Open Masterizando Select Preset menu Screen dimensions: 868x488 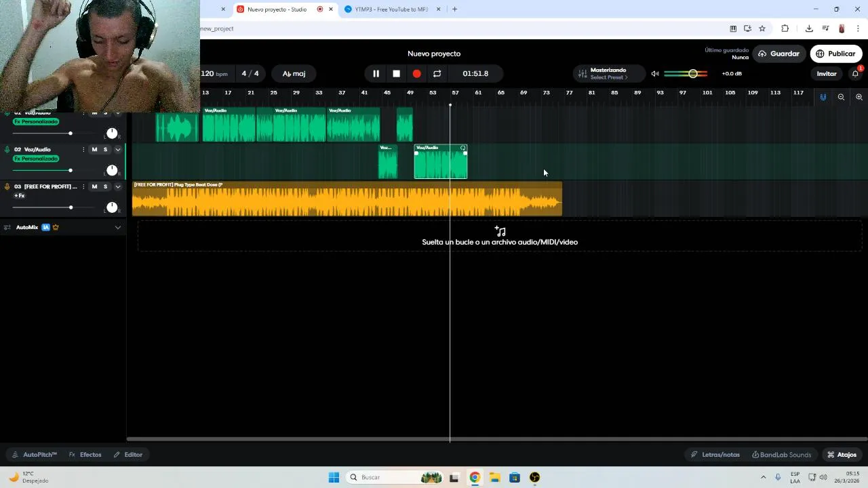coord(608,73)
